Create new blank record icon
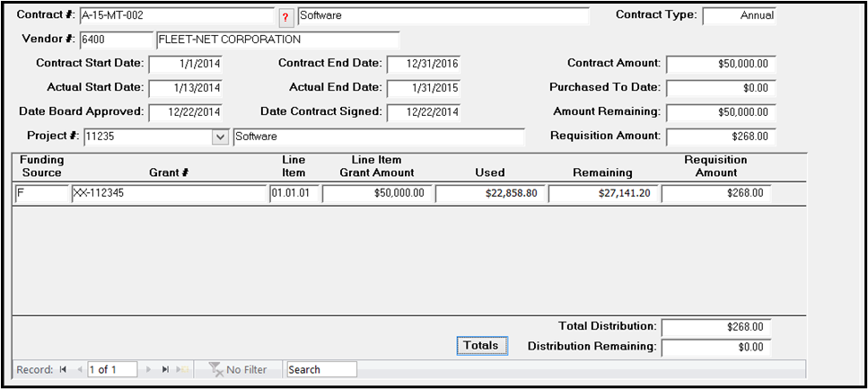This screenshot has width=868, height=389. (x=181, y=369)
